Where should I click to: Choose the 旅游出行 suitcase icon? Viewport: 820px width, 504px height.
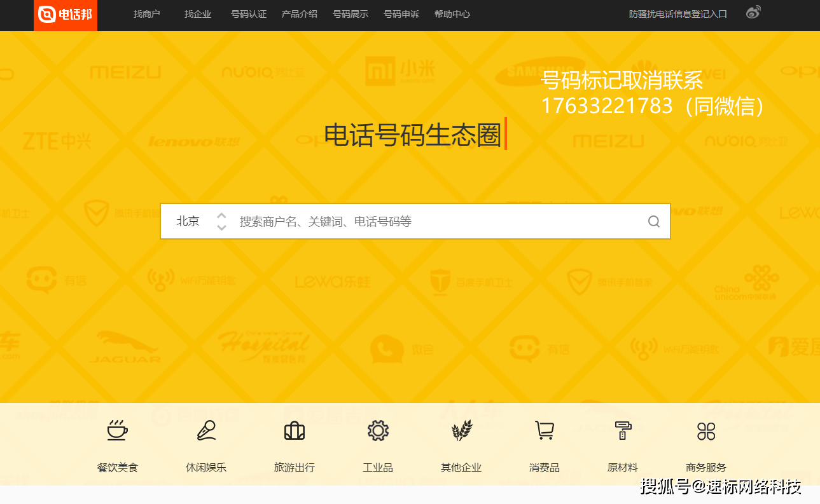pos(294,431)
